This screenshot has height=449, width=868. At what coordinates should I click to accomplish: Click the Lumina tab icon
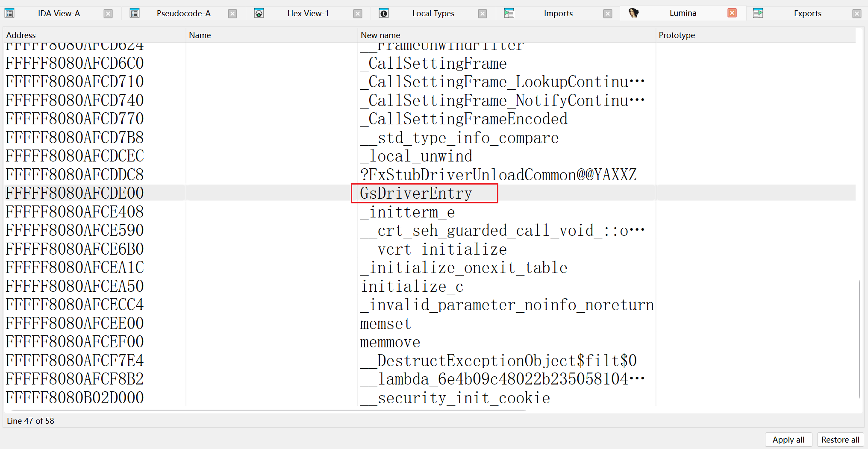633,13
